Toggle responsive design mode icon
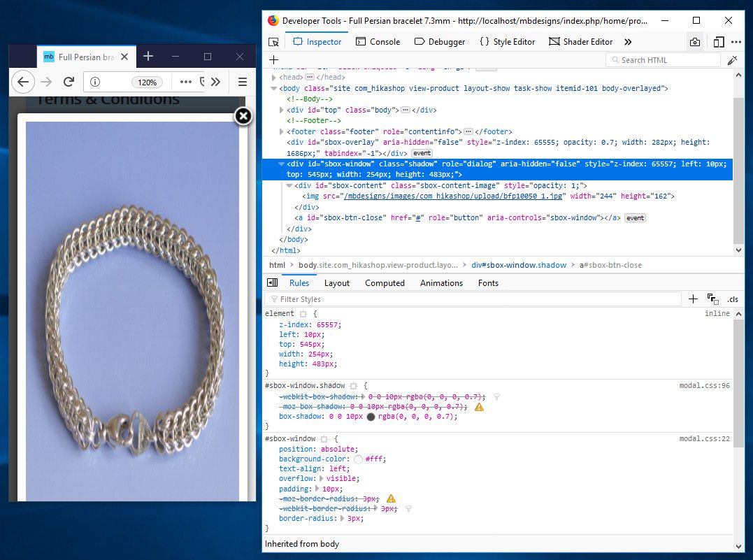Screen dimensions: 753x560 point(718,42)
